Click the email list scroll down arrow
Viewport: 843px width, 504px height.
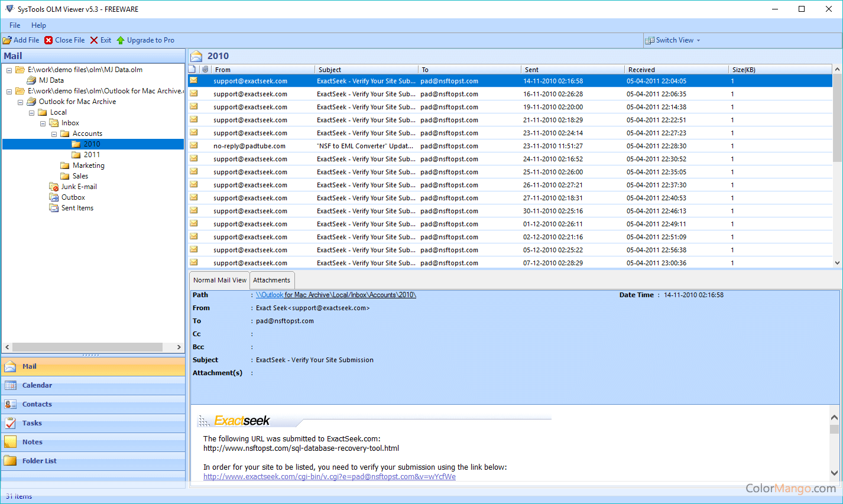coord(837,263)
